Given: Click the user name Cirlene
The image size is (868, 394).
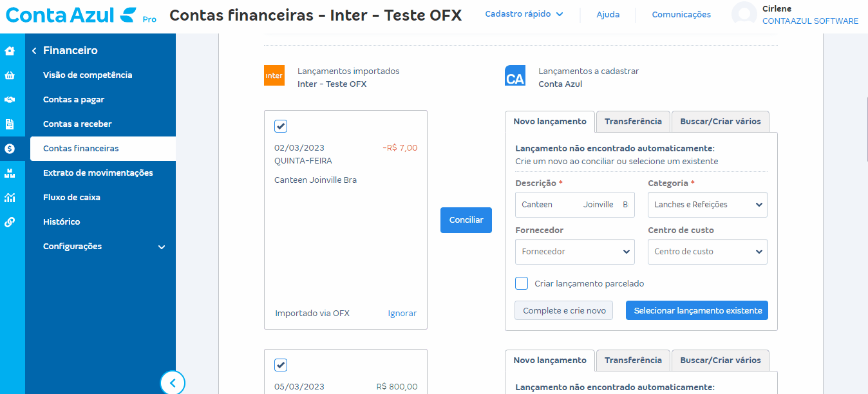Looking at the screenshot, I should pyautogui.click(x=777, y=9).
